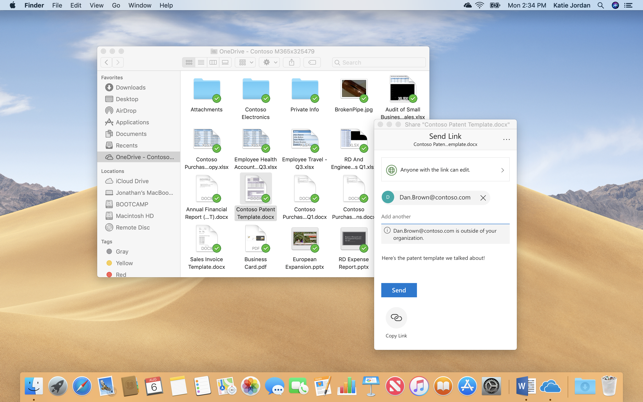
Task: Open the Edit menu
Action: point(76,5)
